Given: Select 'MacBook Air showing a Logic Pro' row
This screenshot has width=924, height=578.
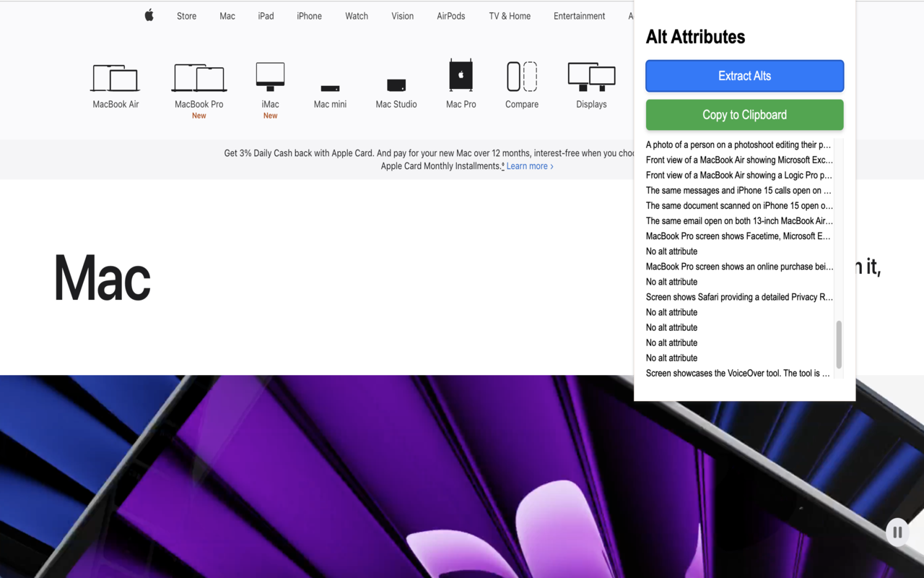Looking at the screenshot, I should [739, 175].
